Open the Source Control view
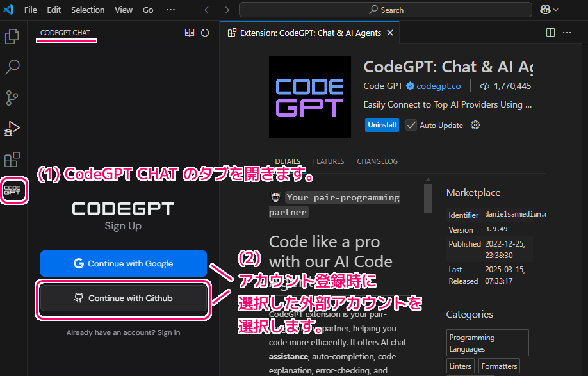 12,98
